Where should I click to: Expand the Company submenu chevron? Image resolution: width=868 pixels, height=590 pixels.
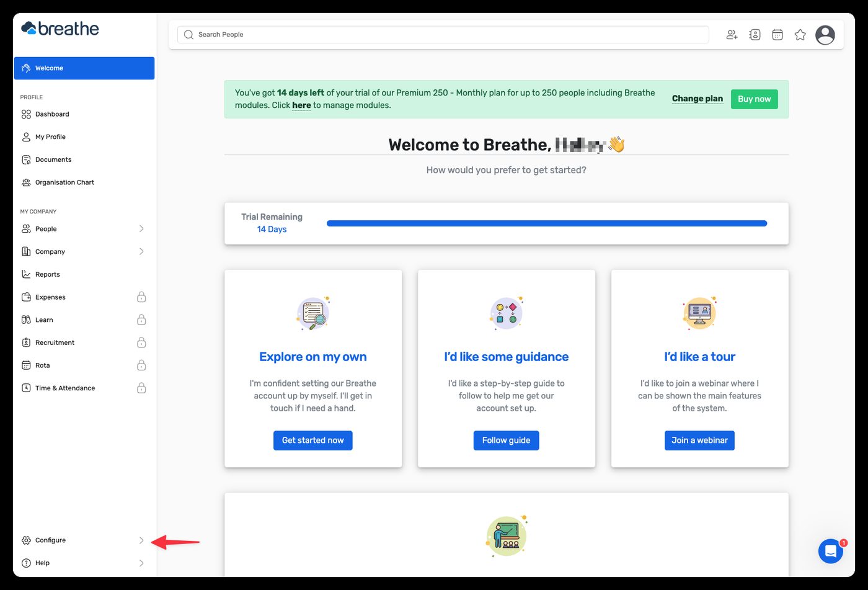point(141,251)
